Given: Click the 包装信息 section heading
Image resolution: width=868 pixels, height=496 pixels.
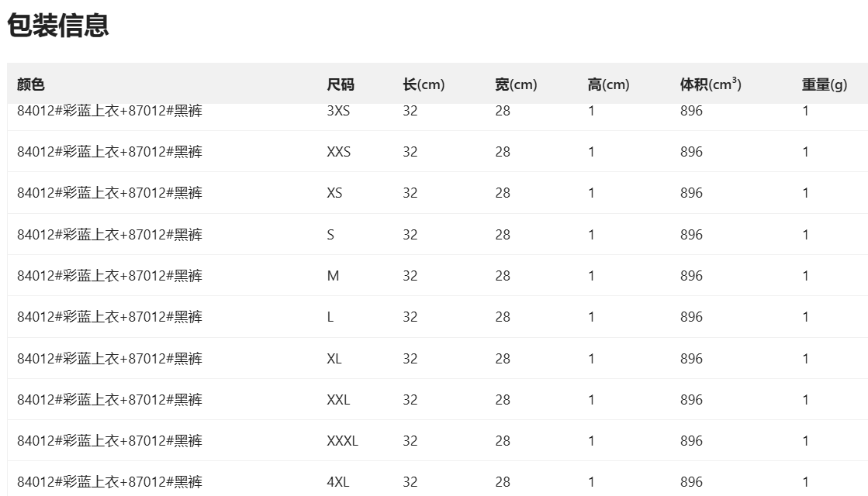Looking at the screenshot, I should tap(58, 26).
